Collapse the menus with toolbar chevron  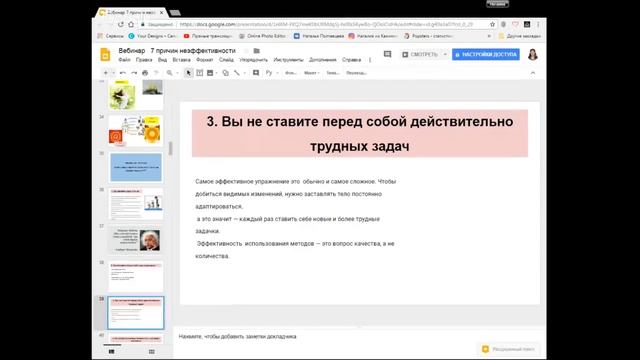pyautogui.click(x=533, y=73)
